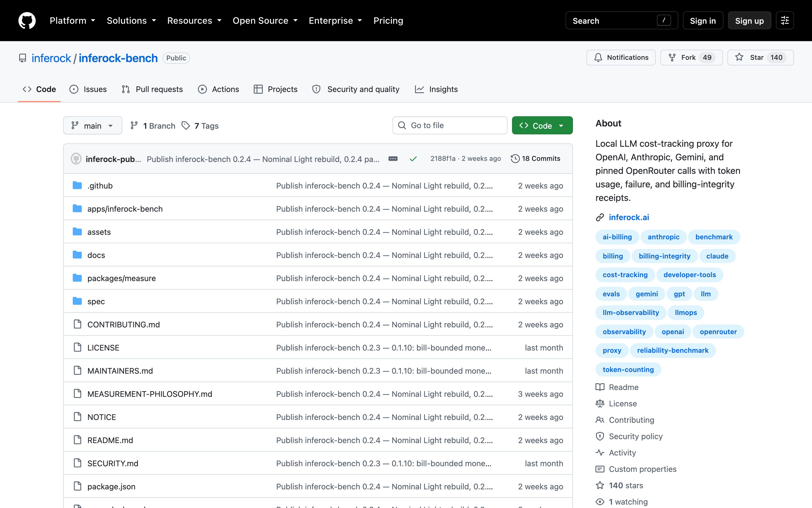This screenshot has width=812, height=508.
Task: Click the branch icon next to 1 Branch
Action: coord(134,126)
